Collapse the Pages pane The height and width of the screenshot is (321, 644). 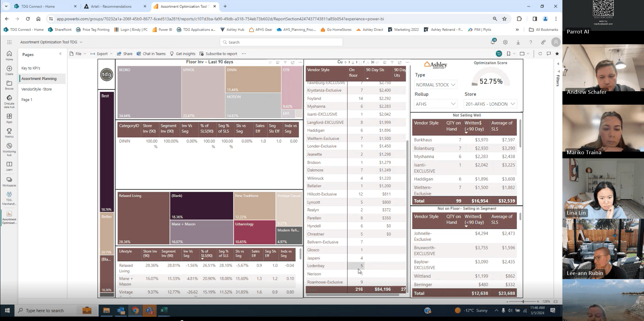[60, 54]
